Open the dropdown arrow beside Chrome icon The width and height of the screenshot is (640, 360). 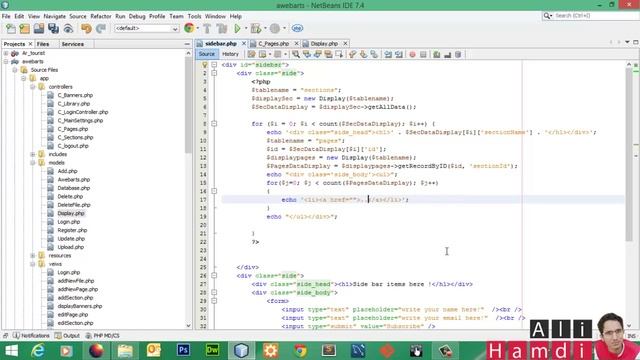pos(198,29)
